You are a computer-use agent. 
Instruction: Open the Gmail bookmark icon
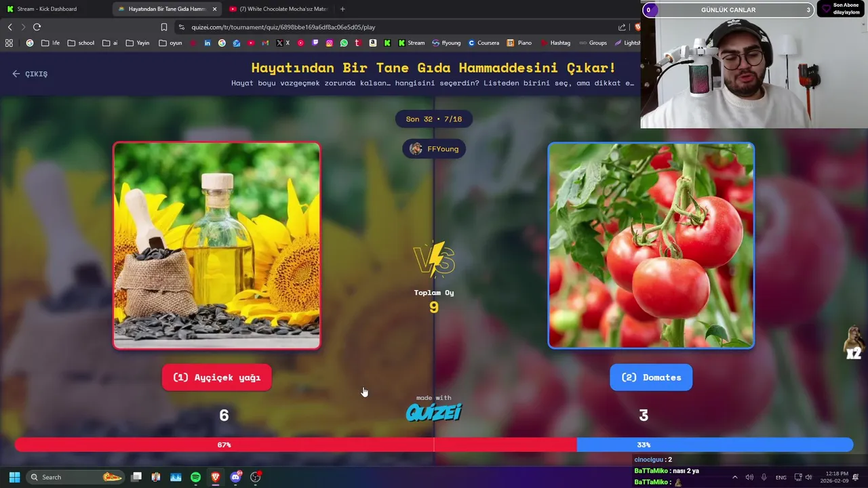pos(265,43)
